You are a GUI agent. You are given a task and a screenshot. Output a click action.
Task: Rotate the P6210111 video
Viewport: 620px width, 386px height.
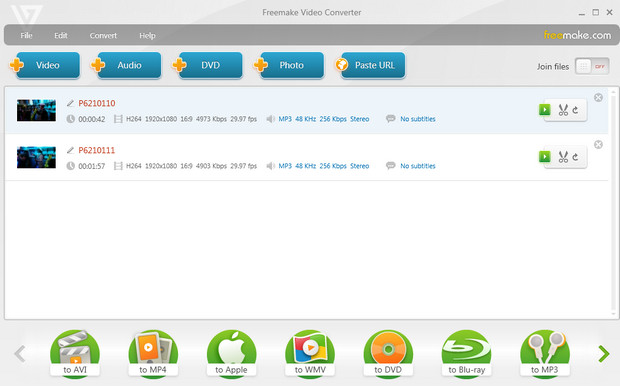(x=576, y=157)
